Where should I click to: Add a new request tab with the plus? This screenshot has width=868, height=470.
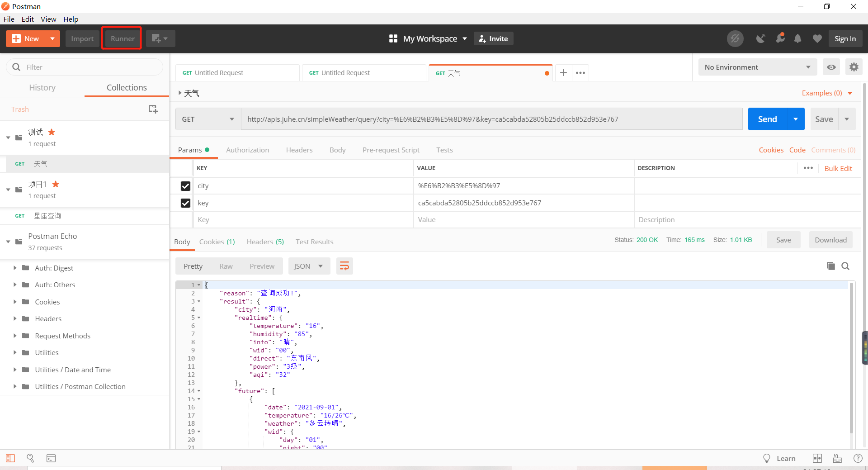(x=563, y=72)
